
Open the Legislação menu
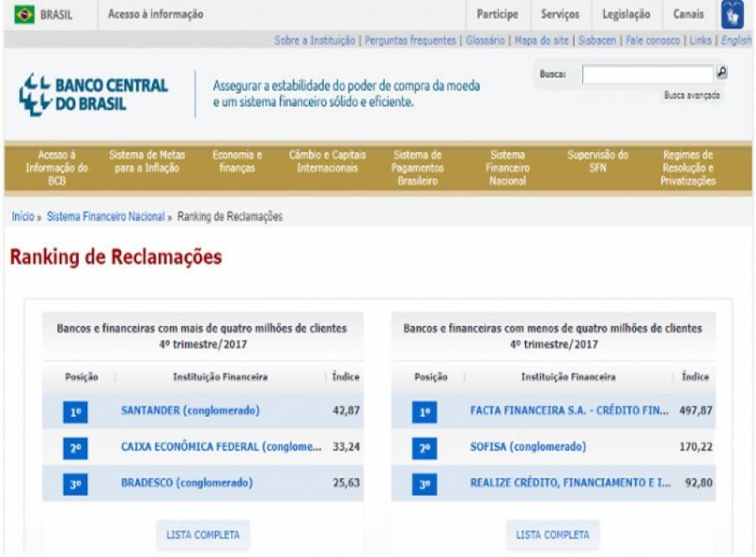[626, 14]
